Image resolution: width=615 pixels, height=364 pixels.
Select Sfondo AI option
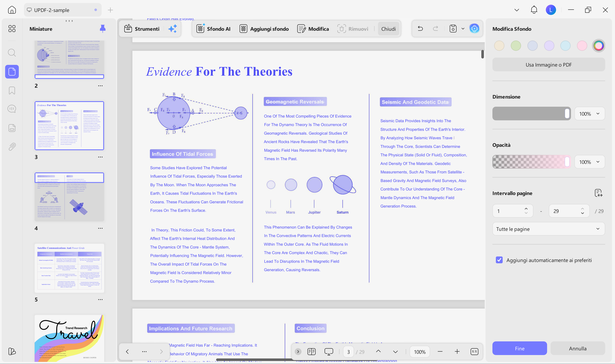coord(213,29)
